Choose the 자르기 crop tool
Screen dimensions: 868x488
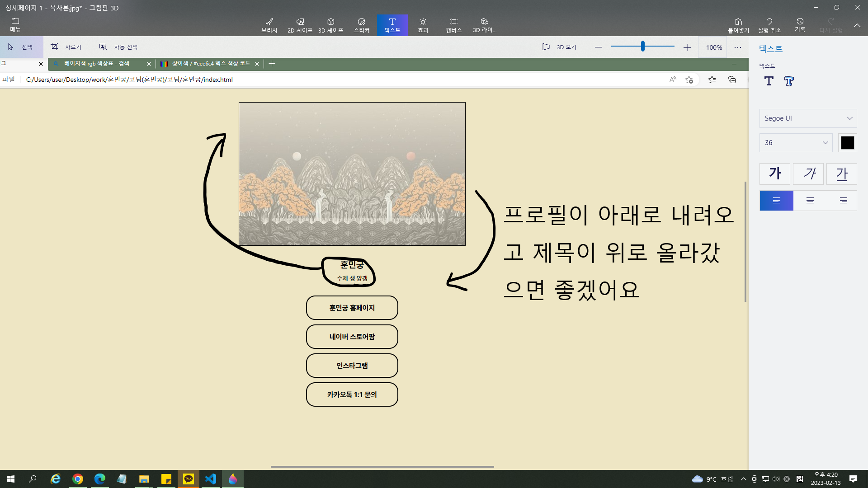tap(66, 47)
